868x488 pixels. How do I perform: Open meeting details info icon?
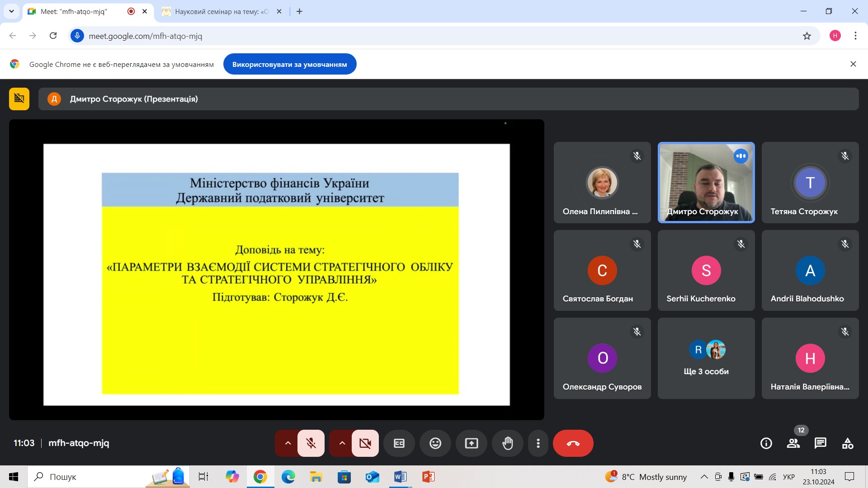766,443
